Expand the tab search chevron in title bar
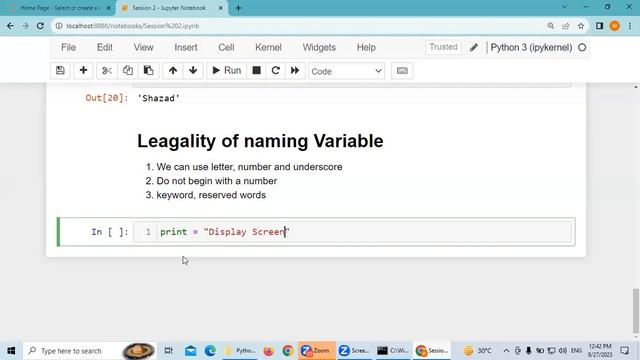 pos(564,7)
